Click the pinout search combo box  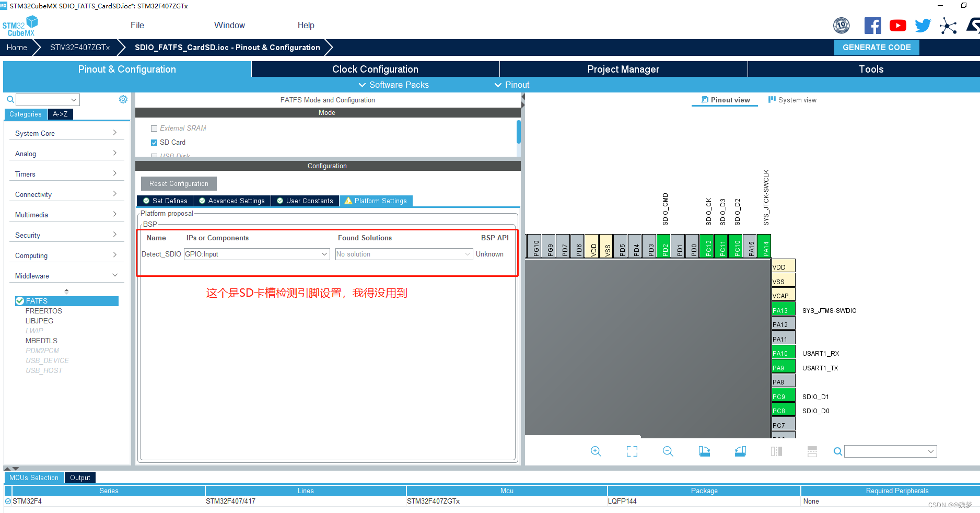[890, 451]
